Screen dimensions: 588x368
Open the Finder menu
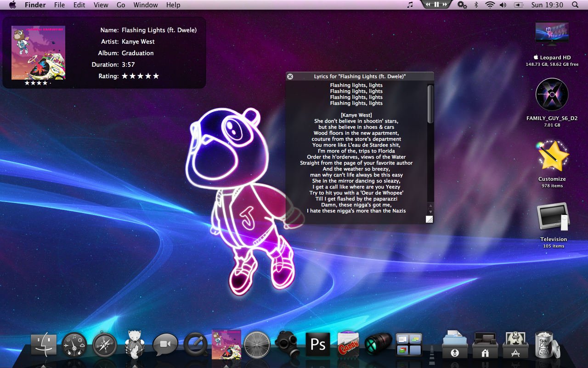pyautogui.click(x=35, y=5)
